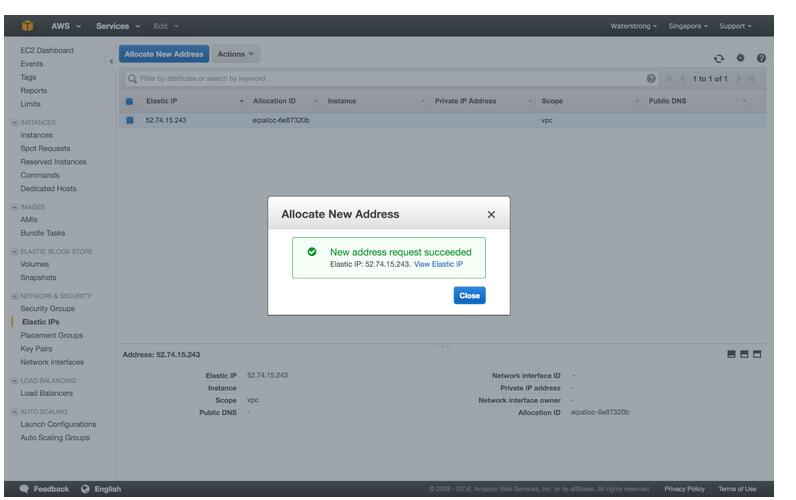Open the Privacy Policy link
Viewport: 796px width, 500px height.
point(684,489)
